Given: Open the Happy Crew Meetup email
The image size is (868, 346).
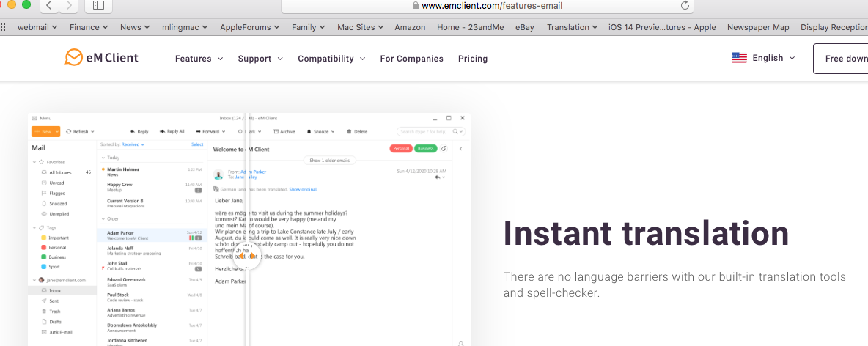Looking at the screenshot, I should tap(152, 187).
